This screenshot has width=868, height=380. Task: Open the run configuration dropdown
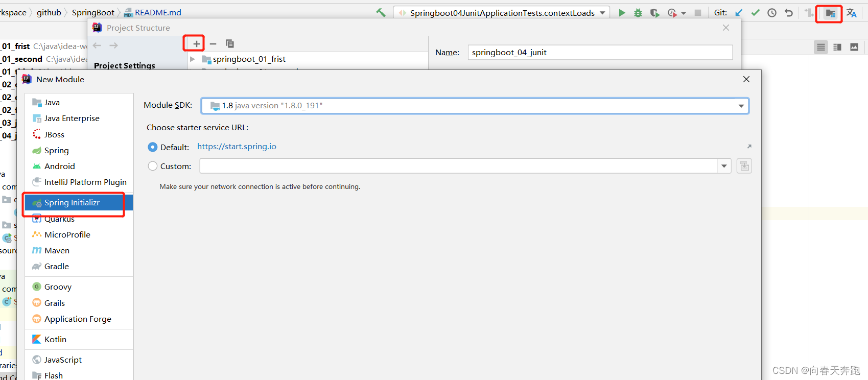603,13
